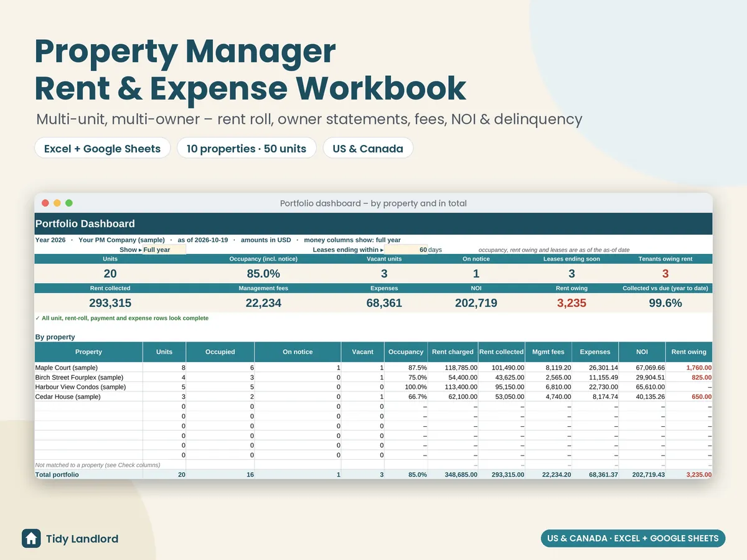Click the 'Mgmt fees' column header
Screen dimensions: 747x560
point(548,352)
